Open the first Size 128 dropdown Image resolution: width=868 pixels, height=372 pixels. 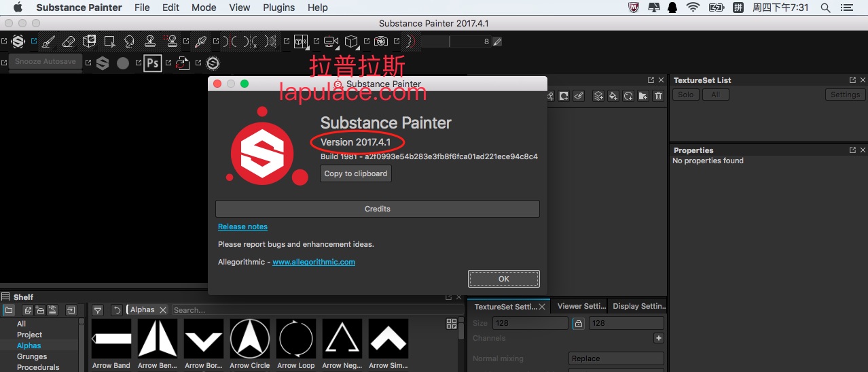coord(529,323)
